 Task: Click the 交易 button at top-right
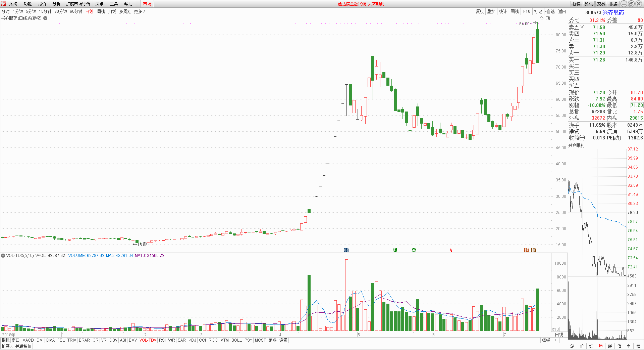coord(601,4)
